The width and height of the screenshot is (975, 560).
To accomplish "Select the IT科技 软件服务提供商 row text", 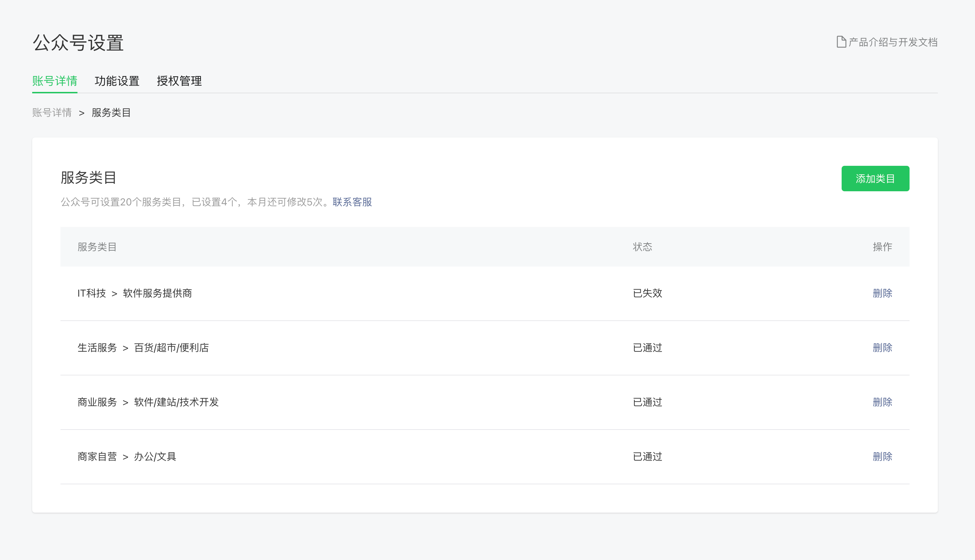I will coord(135,293).
